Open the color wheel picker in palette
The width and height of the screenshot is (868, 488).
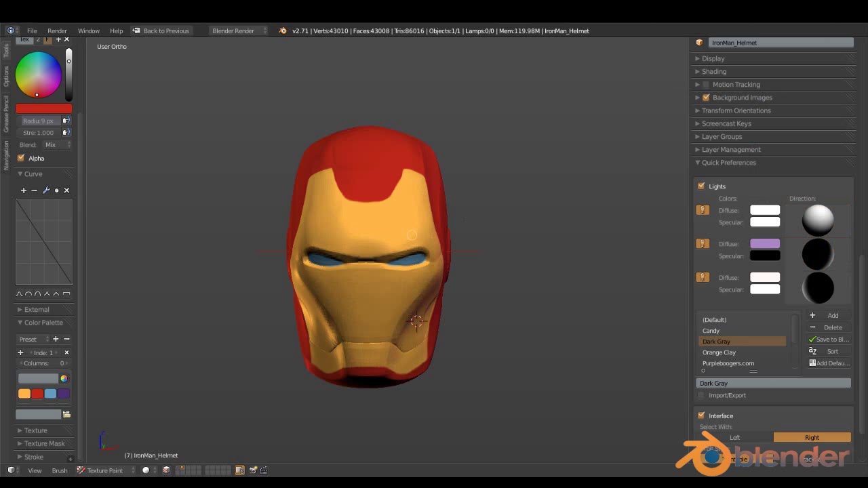tap(64, 378)
